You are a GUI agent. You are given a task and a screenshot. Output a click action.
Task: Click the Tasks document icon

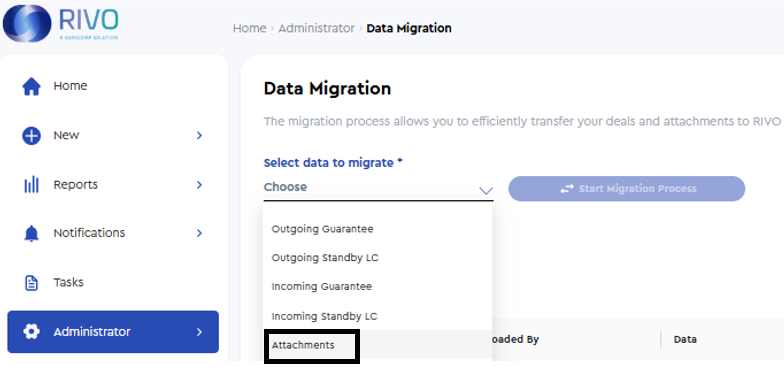[32, 283]
